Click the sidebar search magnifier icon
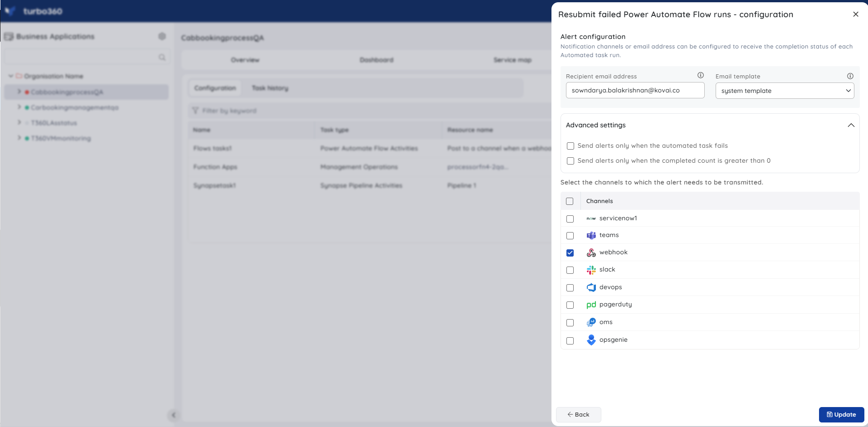The height and width of the screenshot is (427, 868). (x=162, y=57)
